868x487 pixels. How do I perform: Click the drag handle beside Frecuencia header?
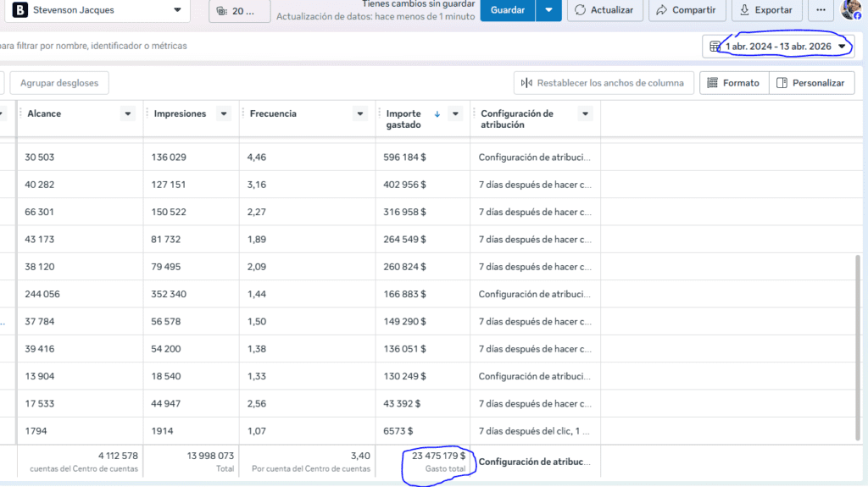pyautogui.click(x=243, y=113)
